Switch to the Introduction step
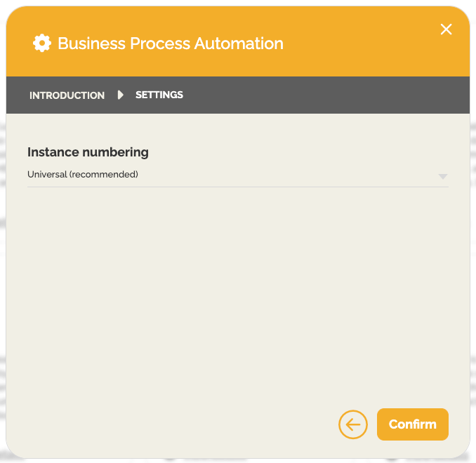Screen dimensions: 476x463 click(x=67, y=95)
